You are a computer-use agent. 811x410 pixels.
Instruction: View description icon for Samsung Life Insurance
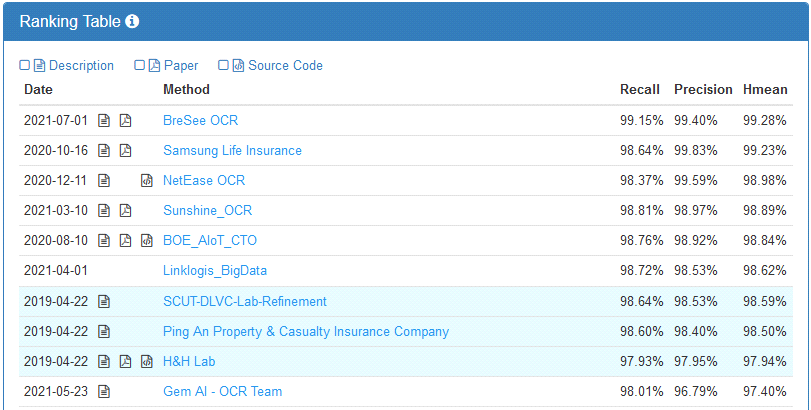tap(104, 150)
